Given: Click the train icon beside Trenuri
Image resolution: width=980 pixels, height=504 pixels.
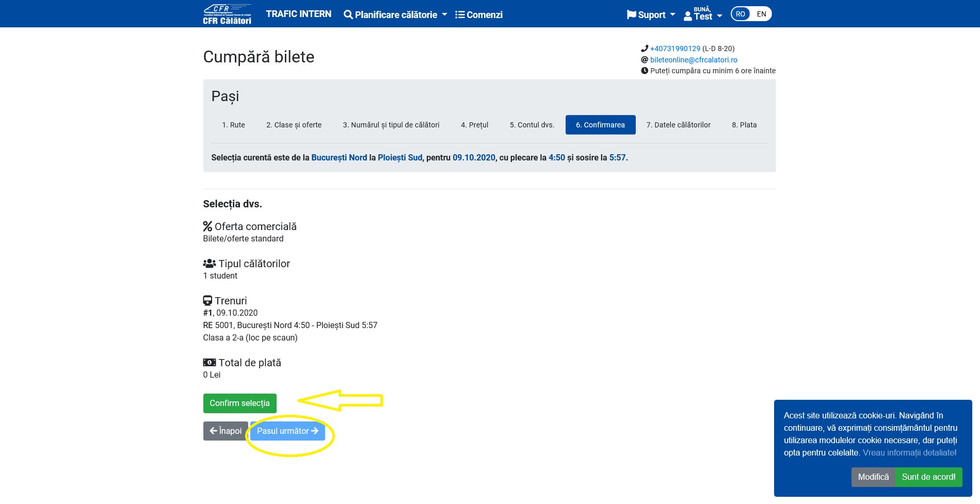Looking at the screenshot, I should point(207,301).
